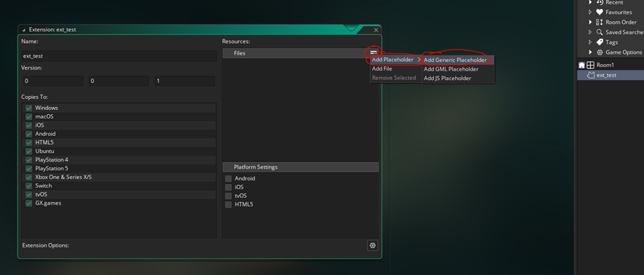Choose Remove Selected menu entry
Viewport: 644px width, 275px height.
pyautogui.click(x=396, y=78)
